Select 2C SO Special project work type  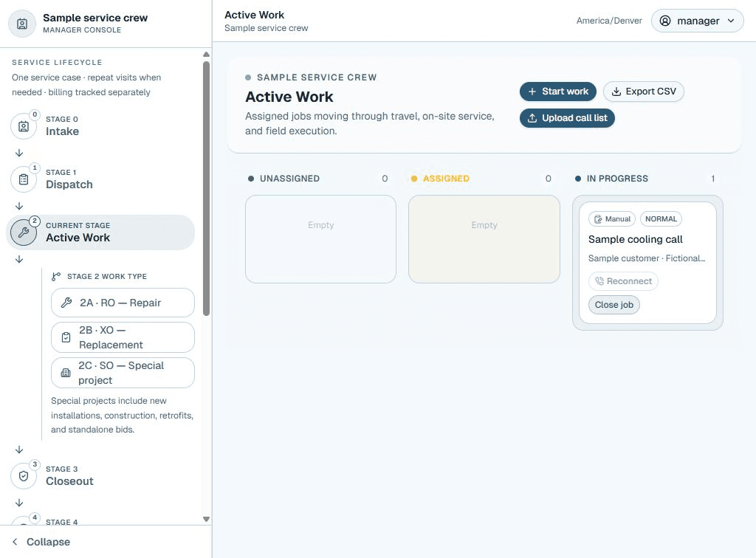tap(123, 373)
